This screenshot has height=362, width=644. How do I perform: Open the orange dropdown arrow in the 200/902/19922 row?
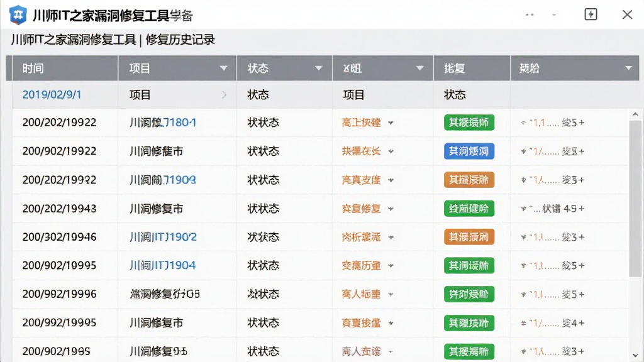(x=391, y=151)
